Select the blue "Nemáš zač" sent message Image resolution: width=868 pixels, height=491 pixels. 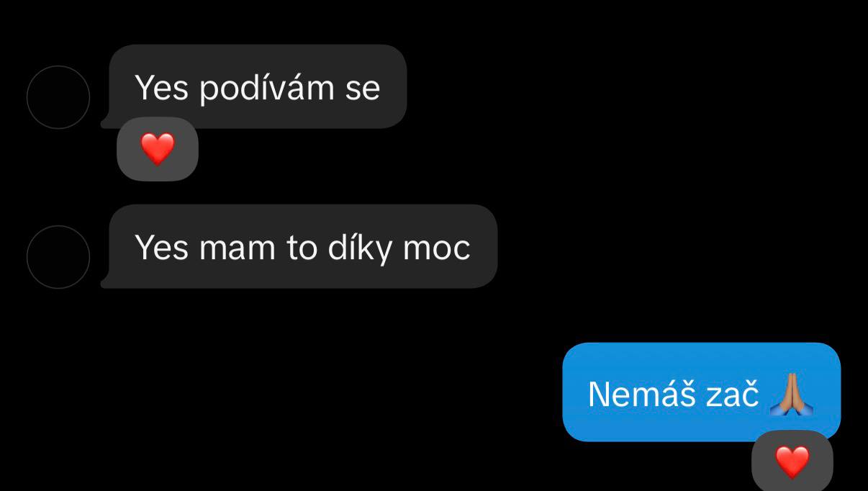point(702,392)
